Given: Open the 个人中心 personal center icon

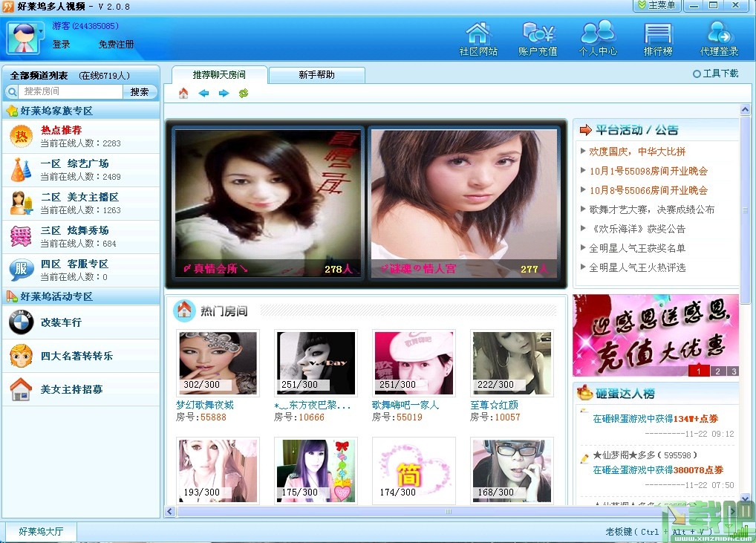Looking at the screenshot, I should coord(598,39).
